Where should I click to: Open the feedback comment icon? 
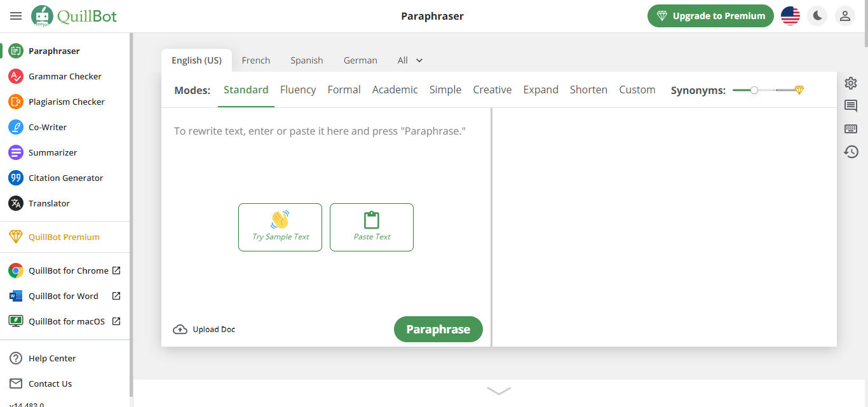point(851,106)
